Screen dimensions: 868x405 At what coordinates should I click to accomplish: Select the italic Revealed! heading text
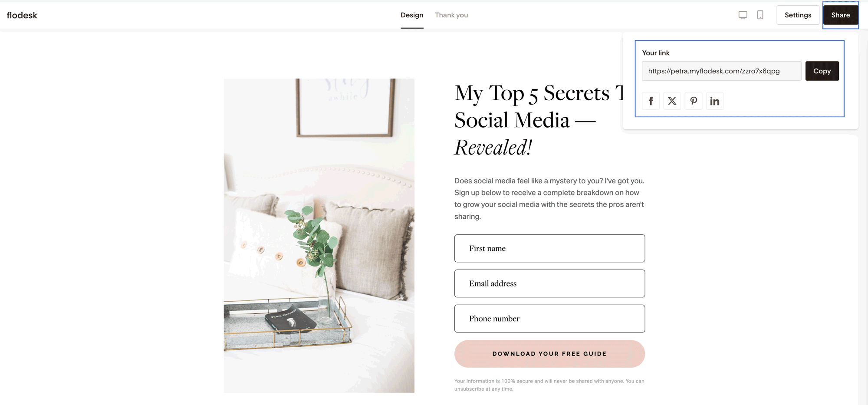pyautogui.click(x=493, y=148)
